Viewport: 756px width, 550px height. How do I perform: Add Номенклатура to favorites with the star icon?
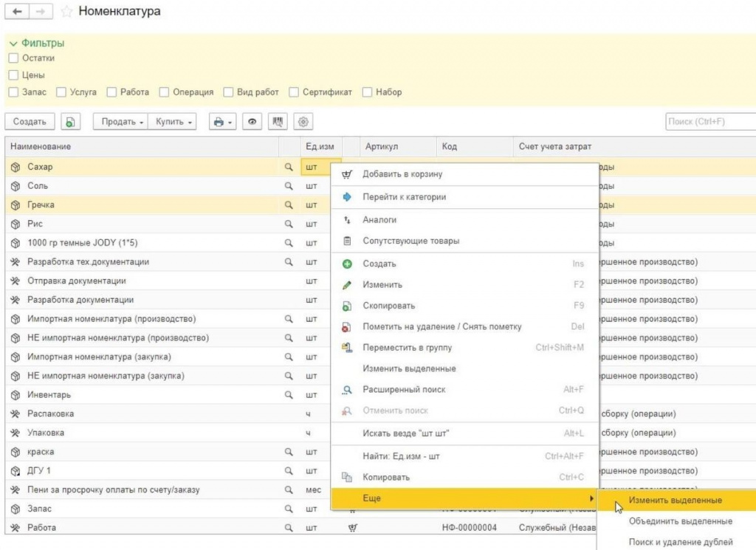pyautogui.click(x=66, y=12)
